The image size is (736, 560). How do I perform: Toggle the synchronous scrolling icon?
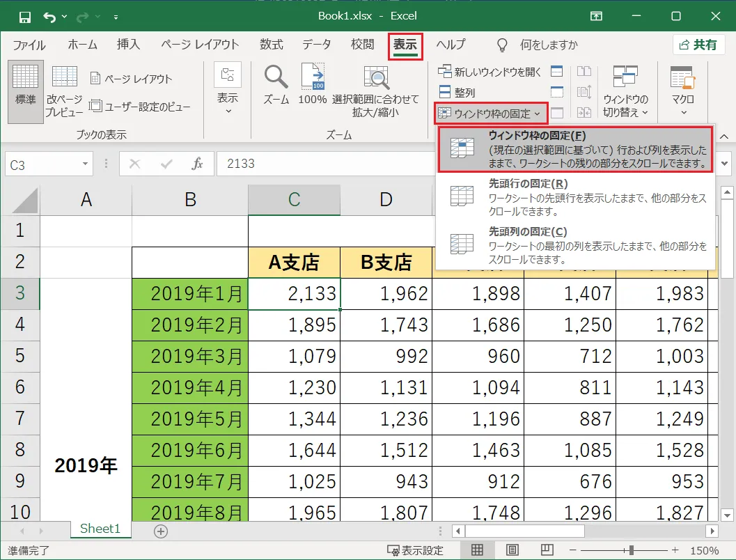tap(584, 92)
